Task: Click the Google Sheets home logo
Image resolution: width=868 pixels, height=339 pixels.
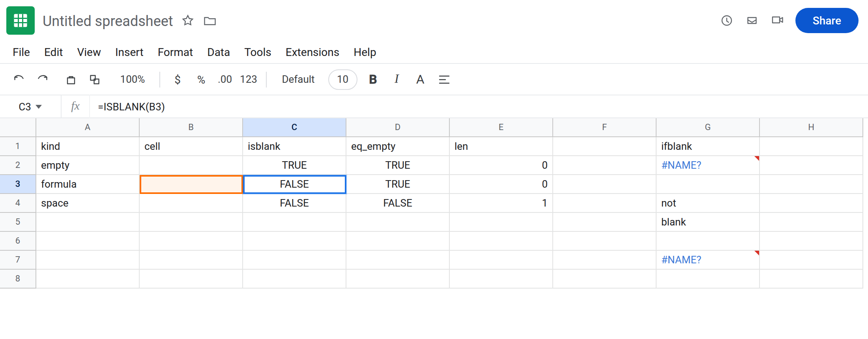Action: click(x=21, y=20)
